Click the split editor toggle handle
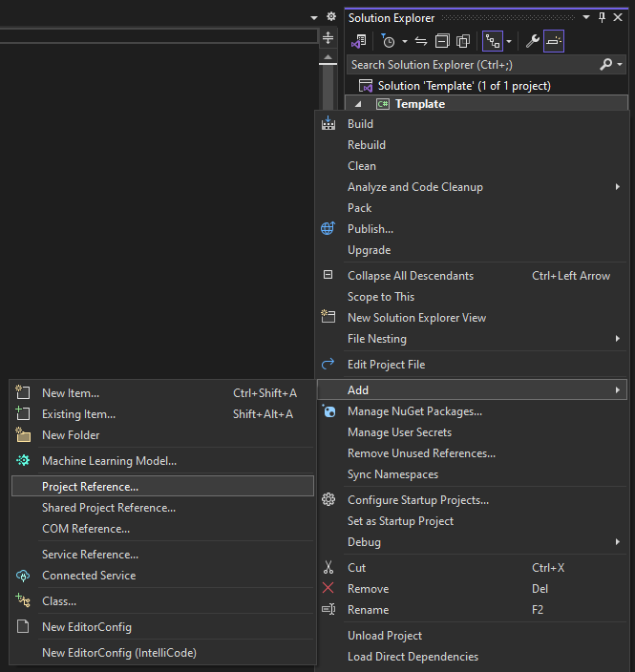The height and width of the screenshot is (672, 635). coord(328,38)
